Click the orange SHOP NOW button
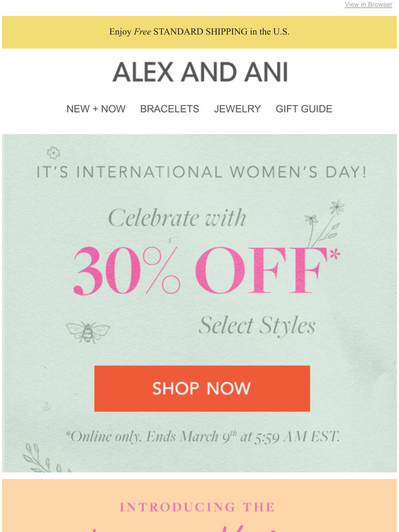 (x=202, y=388)
